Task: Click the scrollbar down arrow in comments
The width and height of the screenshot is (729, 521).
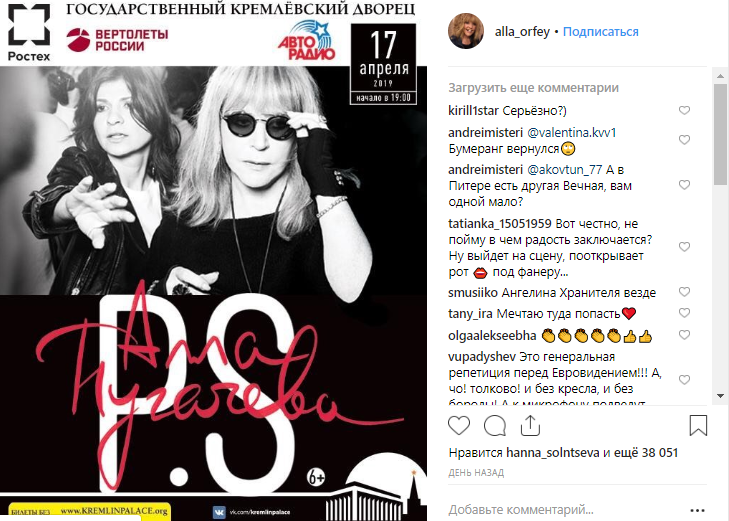Action: [x=720, y=396]
